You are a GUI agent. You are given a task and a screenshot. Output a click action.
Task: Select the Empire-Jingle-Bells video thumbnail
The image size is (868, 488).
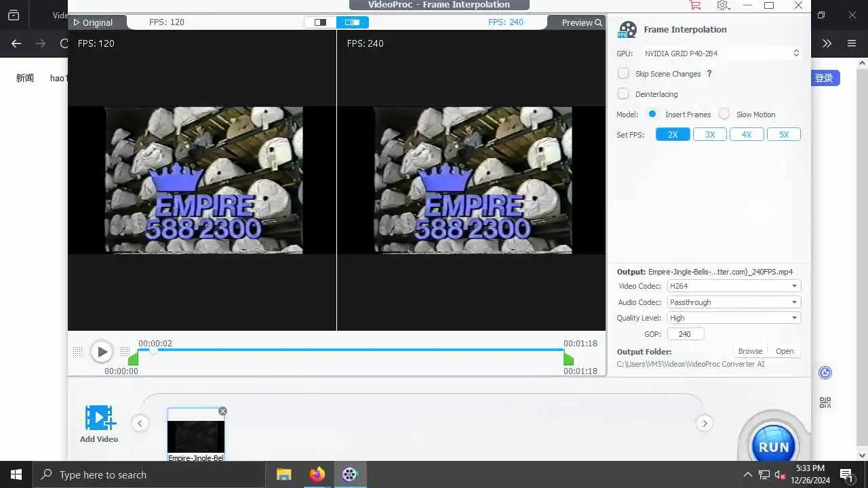[x=196, y=436]
